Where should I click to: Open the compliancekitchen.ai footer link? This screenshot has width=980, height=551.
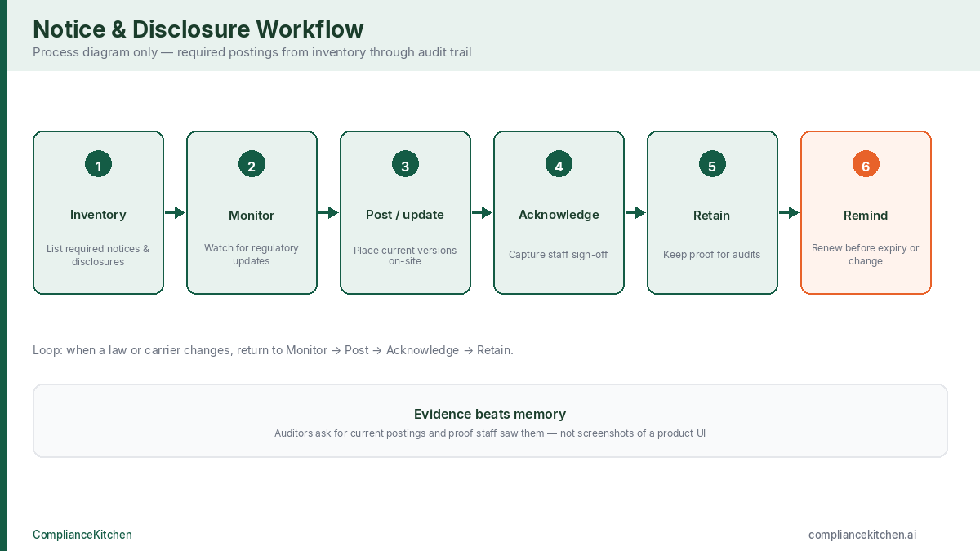862,535
